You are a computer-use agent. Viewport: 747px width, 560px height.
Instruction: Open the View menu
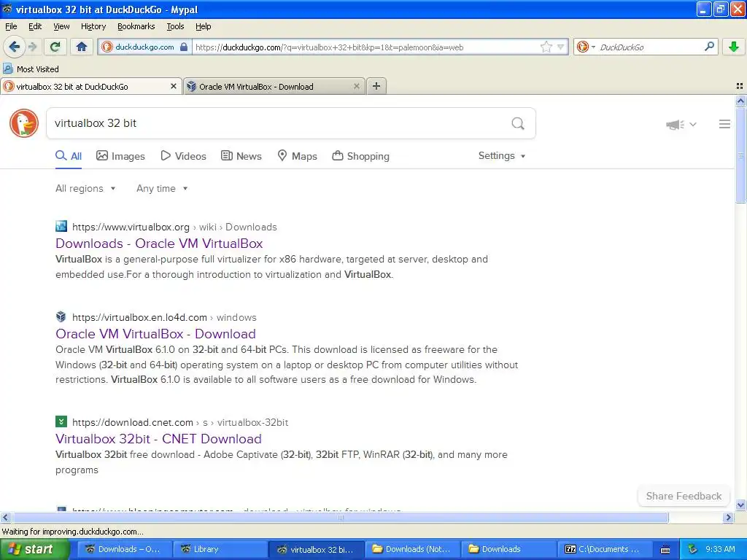(x=61, y=26)
